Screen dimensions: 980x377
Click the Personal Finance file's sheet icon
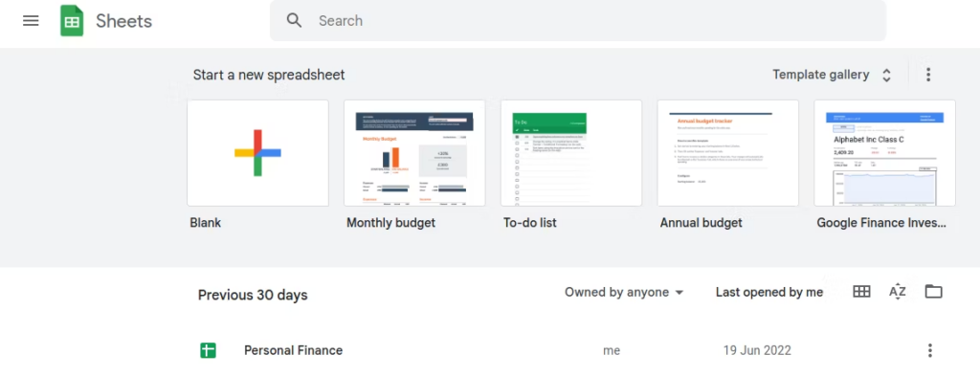tap(208, 351)
